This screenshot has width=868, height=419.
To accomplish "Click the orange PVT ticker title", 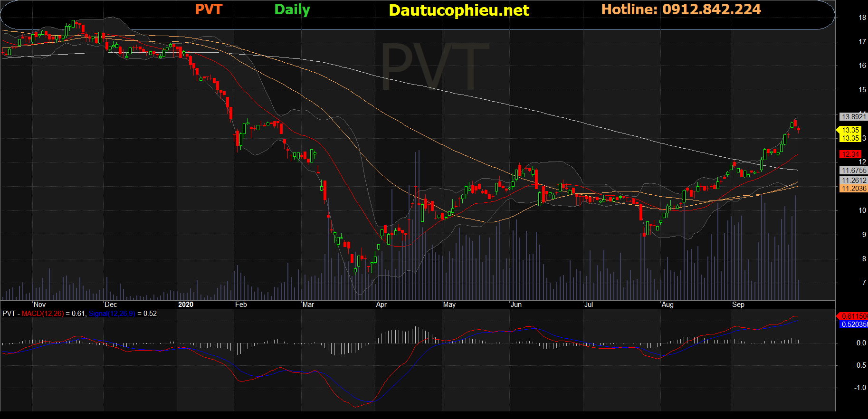I will (209, 10).
